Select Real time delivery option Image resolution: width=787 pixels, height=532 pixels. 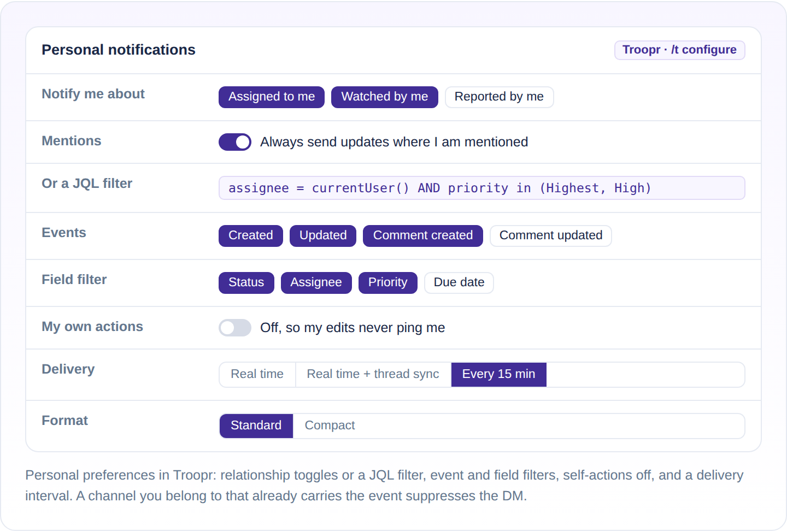point(257,375)
